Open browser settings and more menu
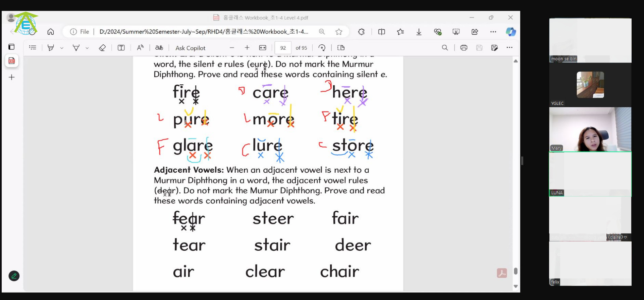644x300 pixels. pos(493,32)
